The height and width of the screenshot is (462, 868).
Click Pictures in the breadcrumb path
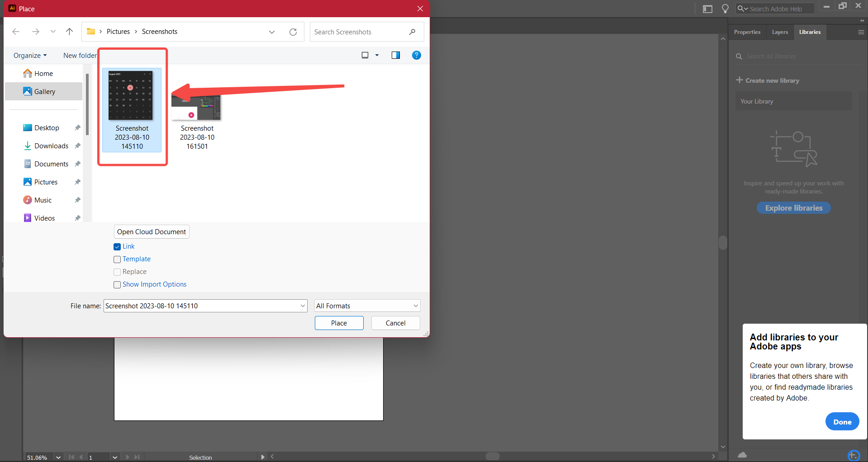click(118, 32)
